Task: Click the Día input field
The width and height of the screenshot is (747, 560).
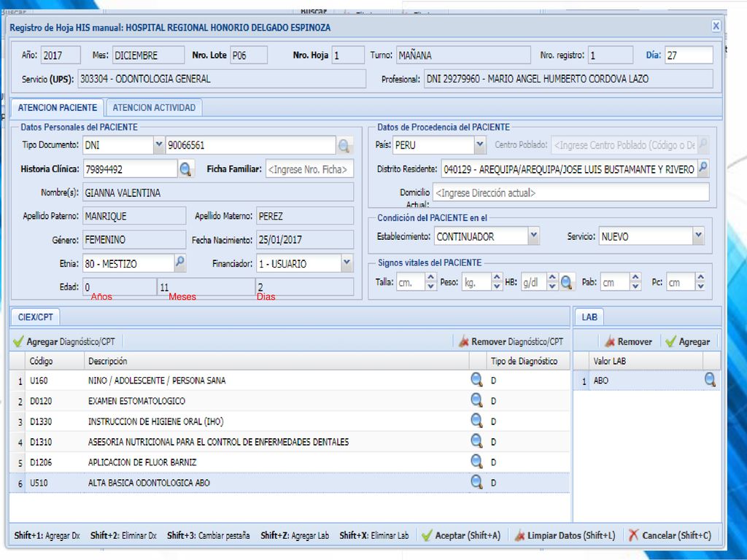Action: click(689, 55)
